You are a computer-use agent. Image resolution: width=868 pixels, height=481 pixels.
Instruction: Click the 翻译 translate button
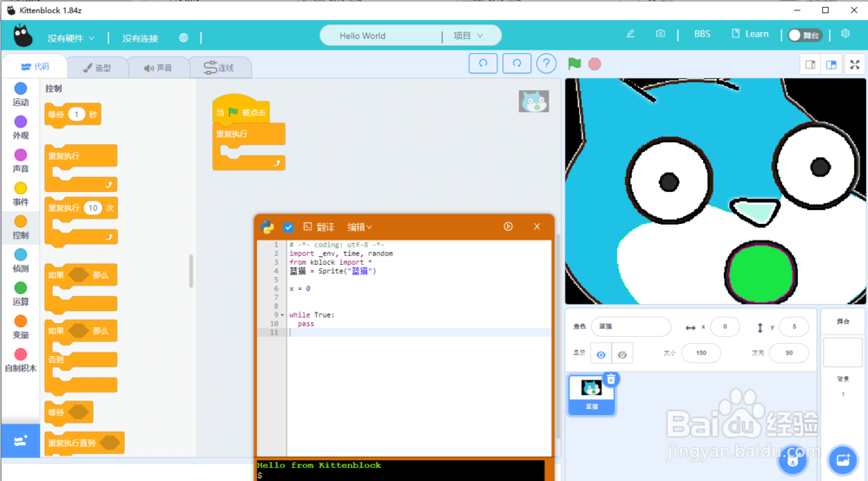click(319, 227)
